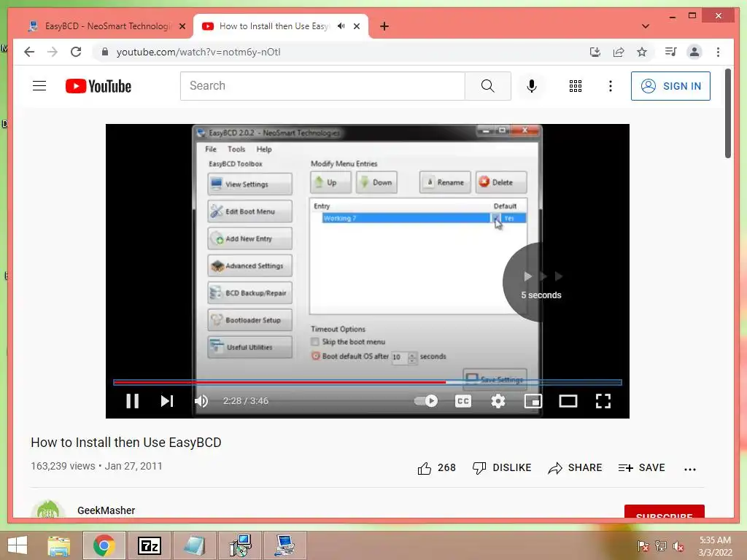Switch to theater mode
The width and height of the screenshot is (747, 560).
568,401
